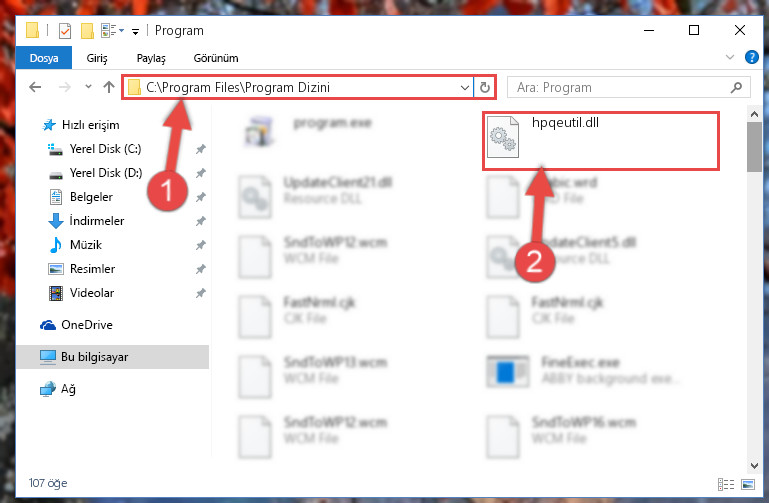Viewport: 769px width, 503px height.
Task: Click in the Ara: Program search field
Action: pyautogui.click(x=620, y=87)
